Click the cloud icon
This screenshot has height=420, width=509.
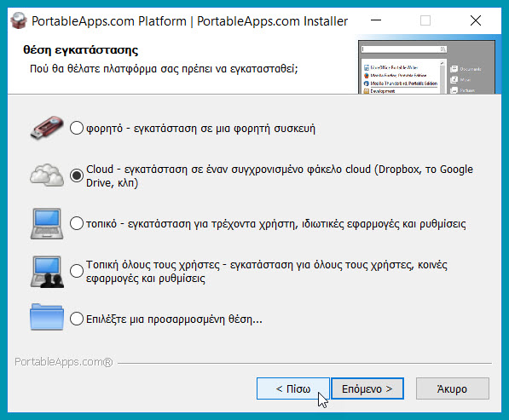pos(47,175)
